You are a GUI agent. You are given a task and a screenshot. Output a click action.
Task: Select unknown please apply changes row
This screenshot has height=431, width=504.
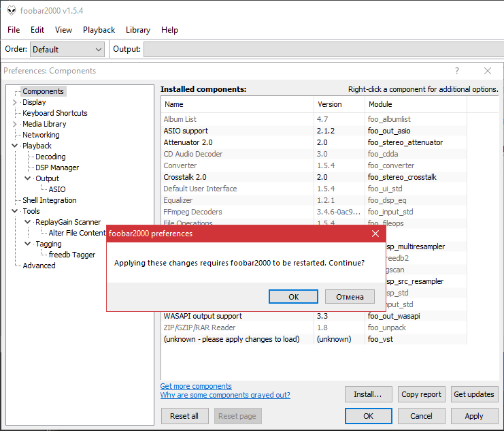[x=314, y=339]
